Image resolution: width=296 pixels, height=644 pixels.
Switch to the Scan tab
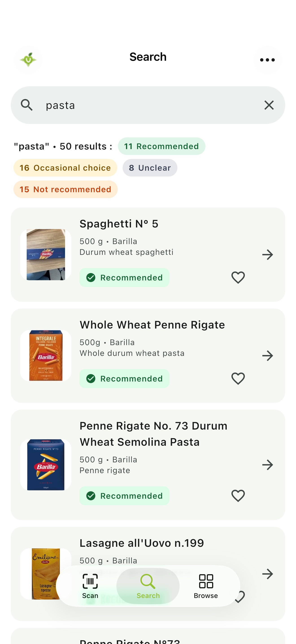(x=90, y=586)
